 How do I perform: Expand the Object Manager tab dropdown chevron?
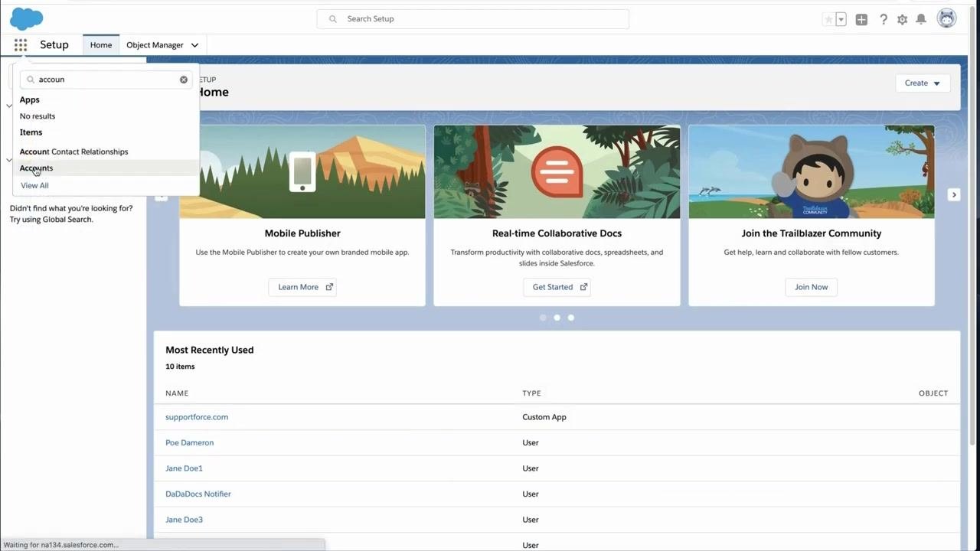(x=194, y=45)
